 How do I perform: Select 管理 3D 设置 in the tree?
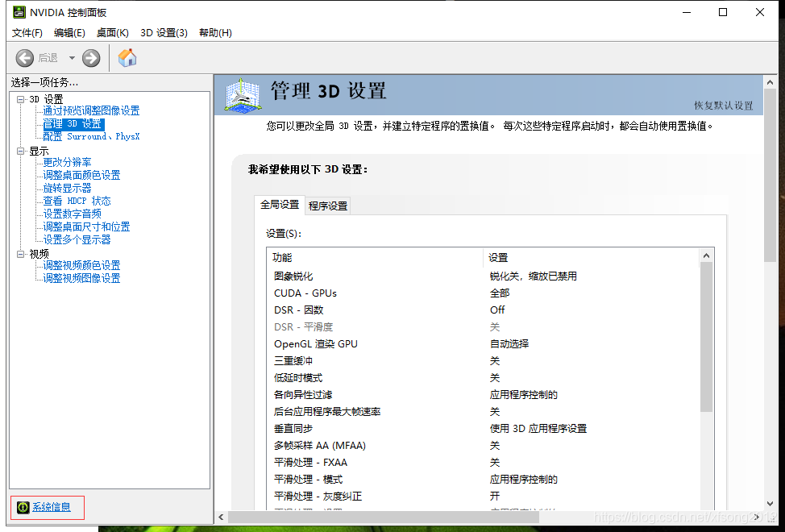pos(73,123)
